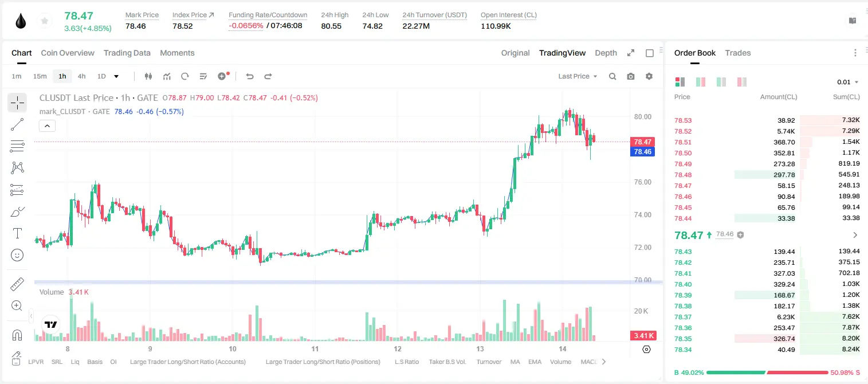The width and height of the screenshot is (868, 384).
Task: Expand the 1D timeframe dropdown arrow
Action: (116, 76)
